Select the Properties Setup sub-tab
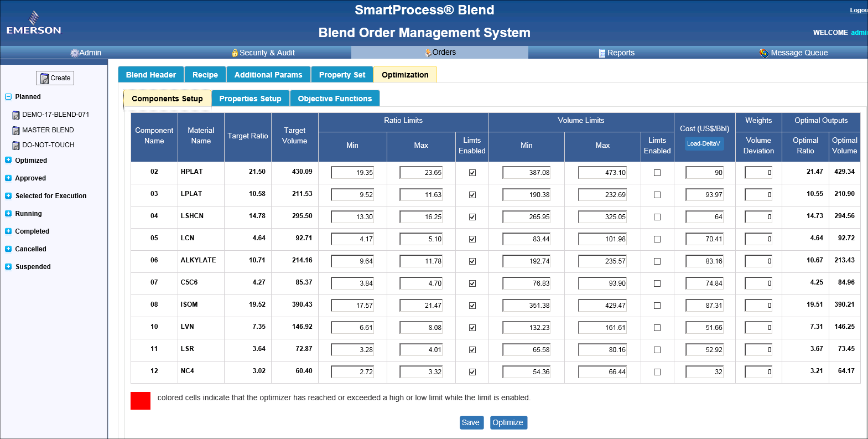Viewport: 868px width, 439px height. (x=250, y=99)
